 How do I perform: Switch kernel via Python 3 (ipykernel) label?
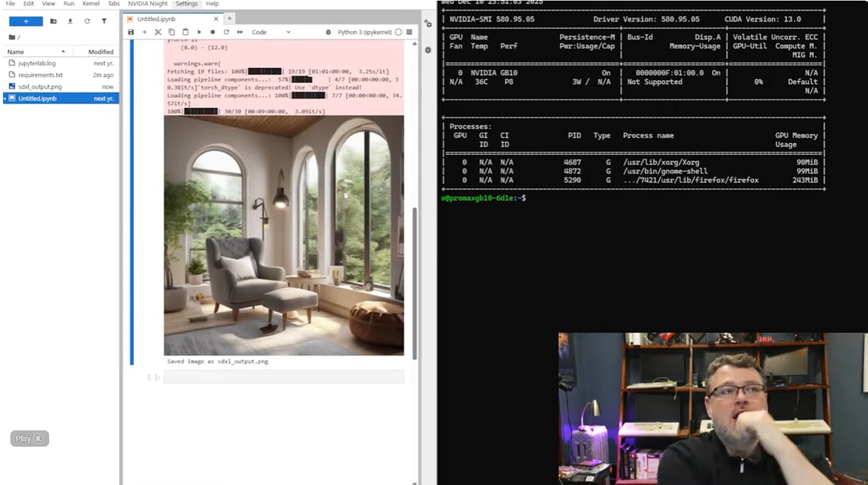click(x=364, y=32)
